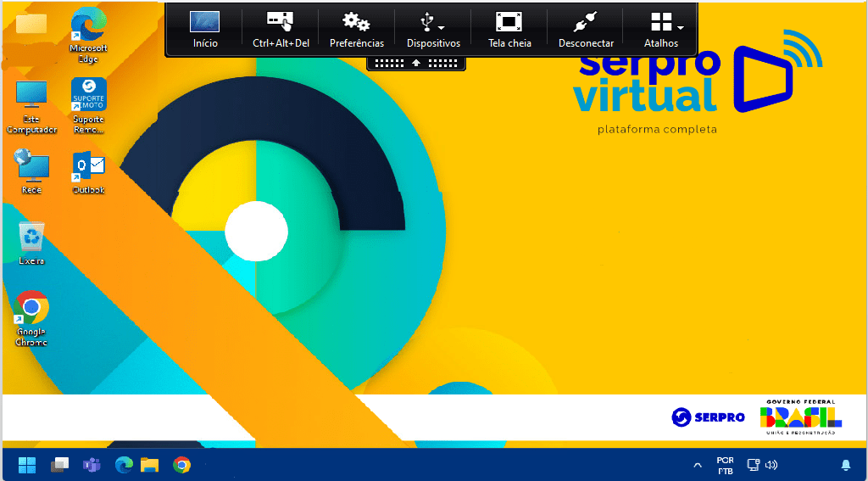Open the notifications bell

click(x=846, y=464)
